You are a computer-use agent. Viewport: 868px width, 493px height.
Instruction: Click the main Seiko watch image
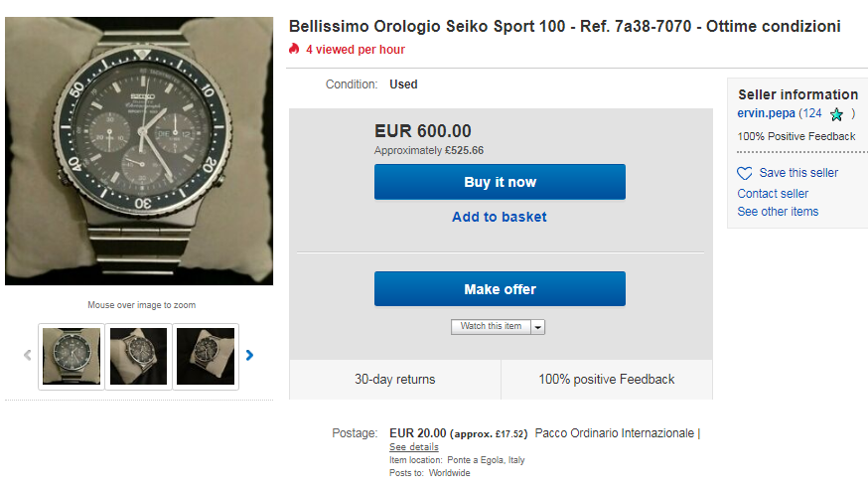point(139,151)
